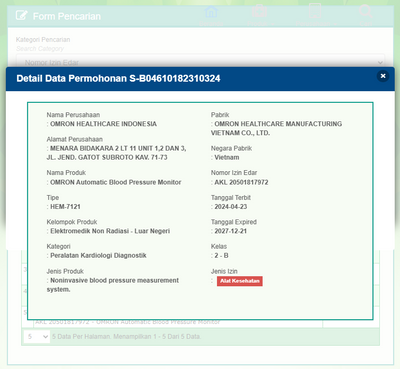
Task: Click the red Alat Kesehatan badge
Action: [x=240, y=281]
